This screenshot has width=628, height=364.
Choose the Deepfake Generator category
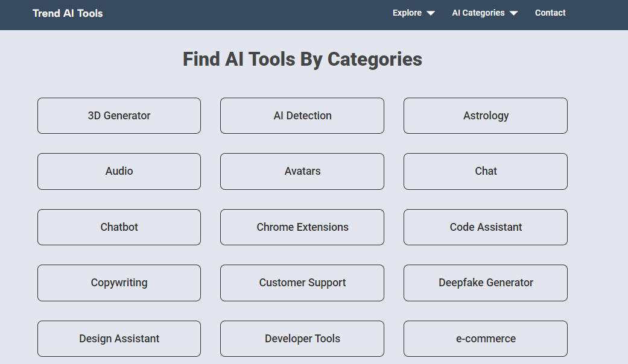click(486, 283)
